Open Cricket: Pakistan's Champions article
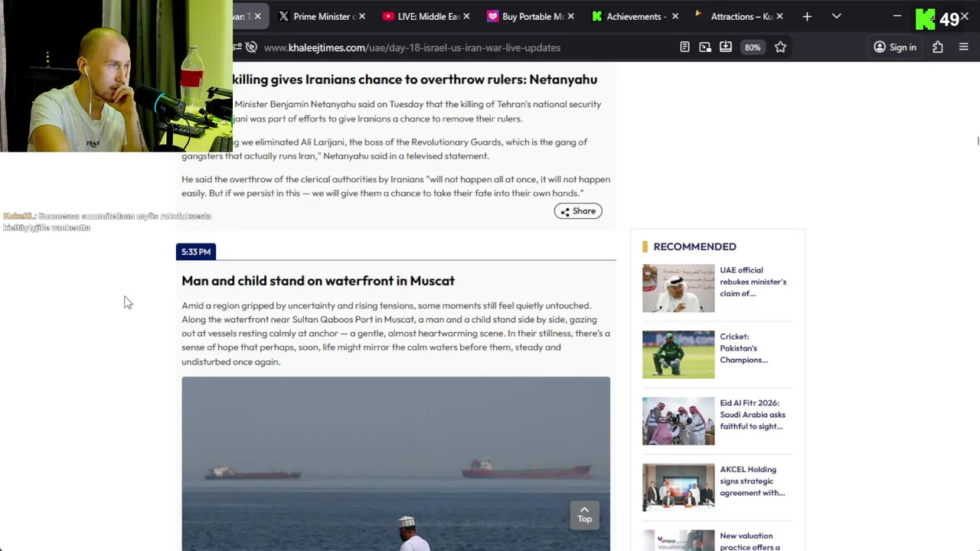Screen dimensions: 980x551 click(743, 348)
